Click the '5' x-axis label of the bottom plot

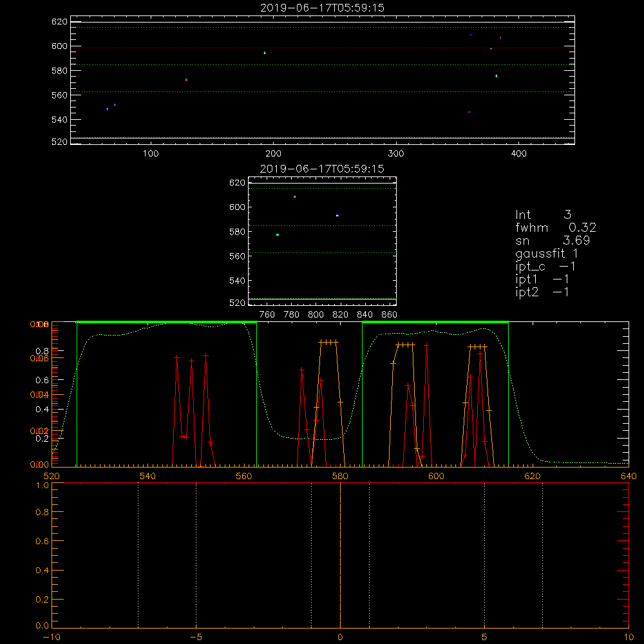click(484, 638)
